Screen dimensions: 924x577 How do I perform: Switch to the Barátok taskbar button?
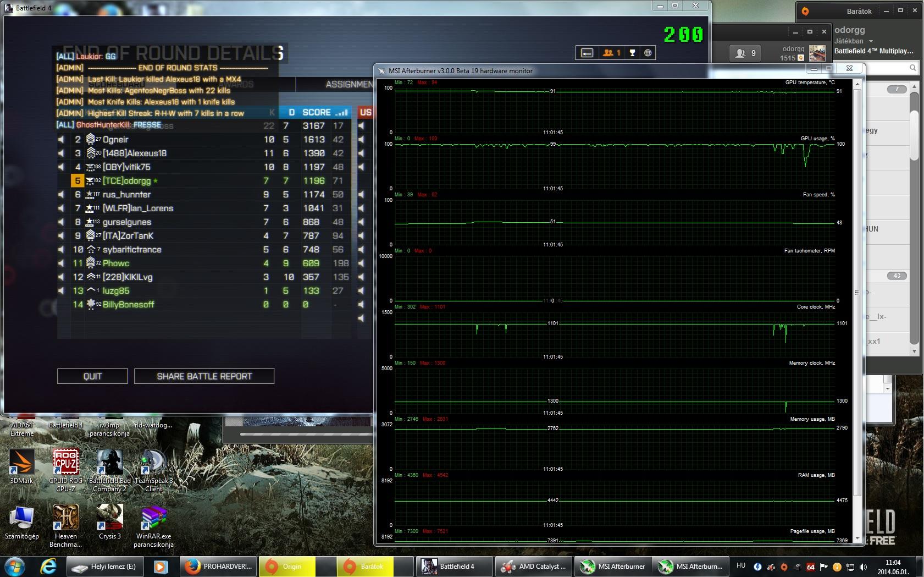click(x=375, y=566)
